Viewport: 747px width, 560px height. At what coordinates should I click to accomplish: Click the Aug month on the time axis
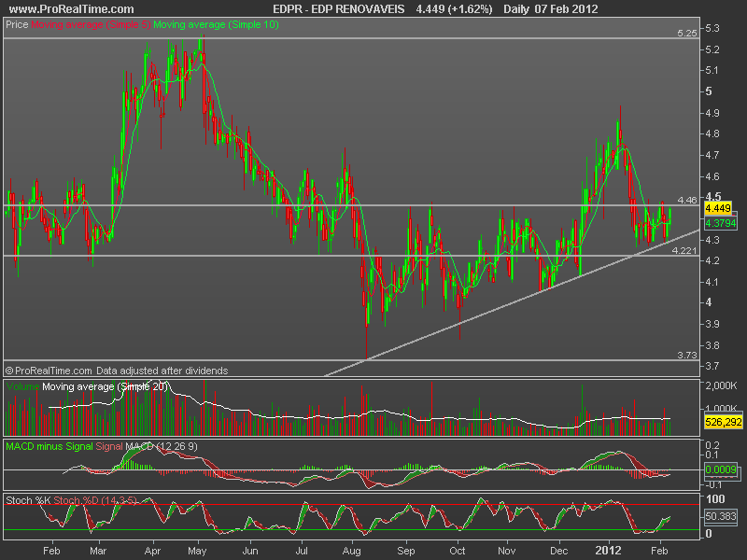pyautogui.click(x=352, y=551)
